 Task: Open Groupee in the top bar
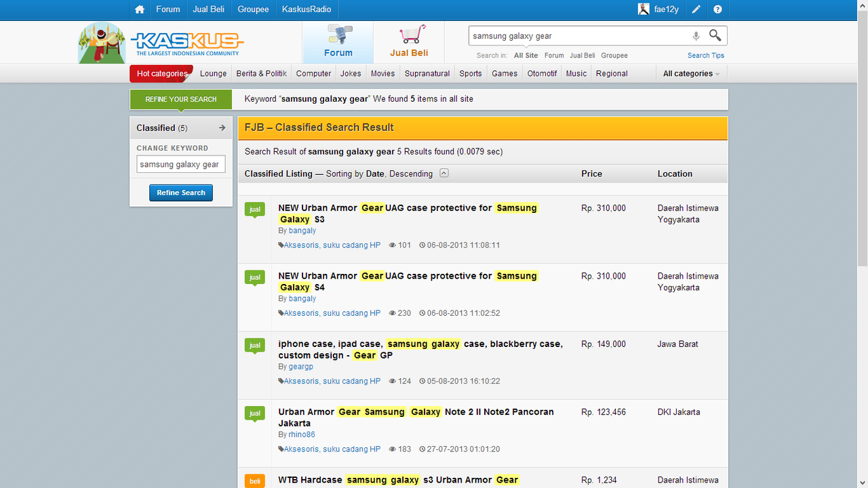254,9
